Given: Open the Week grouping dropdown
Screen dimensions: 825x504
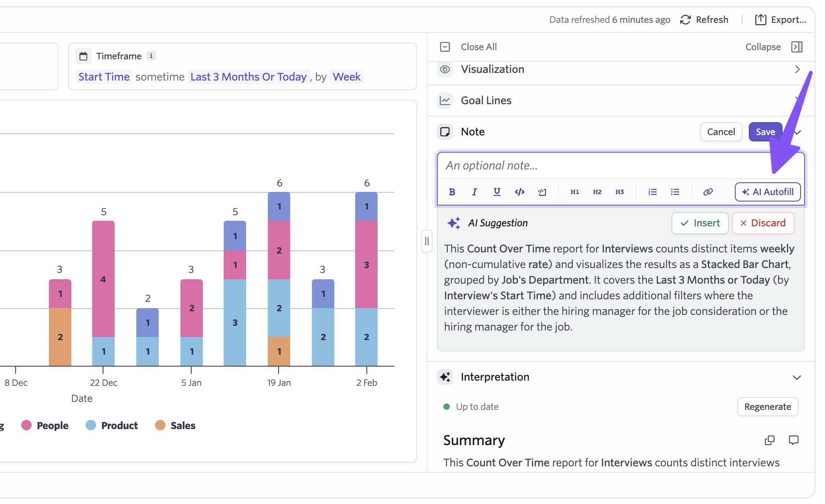Looking at the screenshot, I should 346,77.
